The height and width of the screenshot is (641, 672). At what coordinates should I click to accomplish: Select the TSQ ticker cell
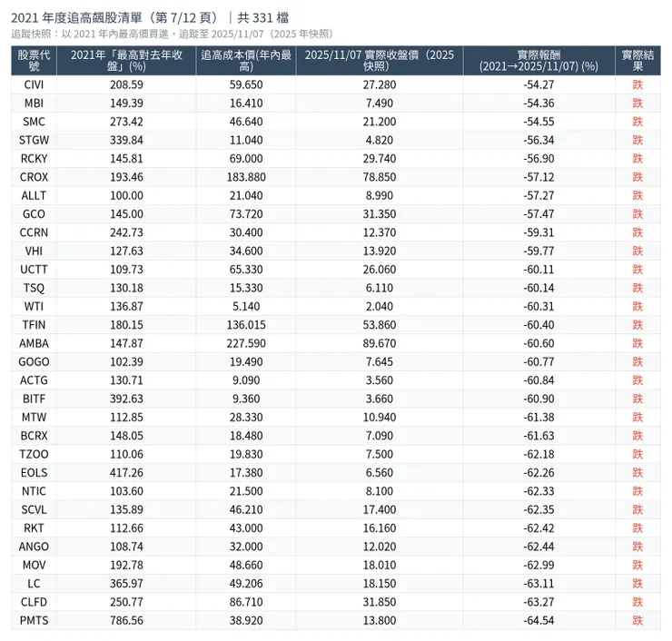34,288
